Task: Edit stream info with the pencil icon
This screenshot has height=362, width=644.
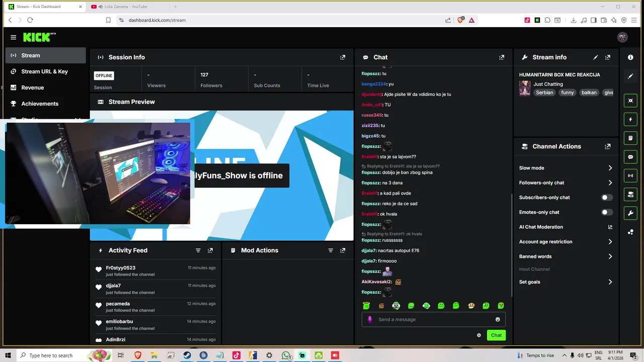Action: [596, 57]
